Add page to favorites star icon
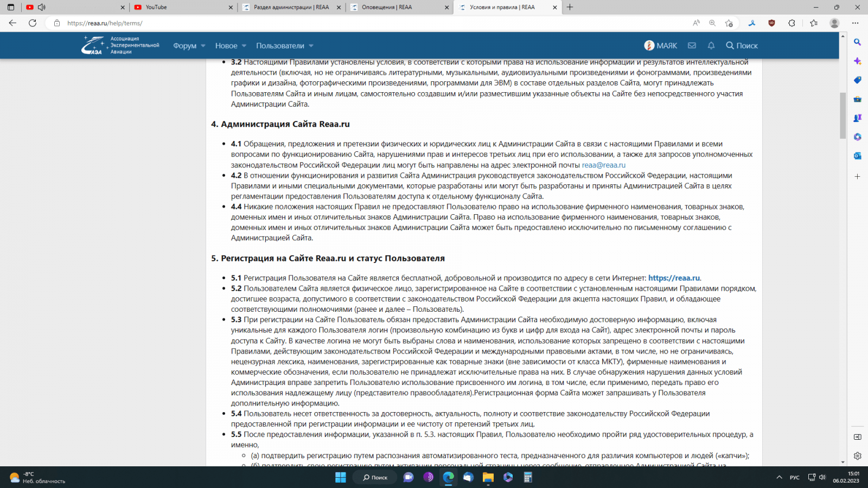868x488 pixels. pos(729,23)
